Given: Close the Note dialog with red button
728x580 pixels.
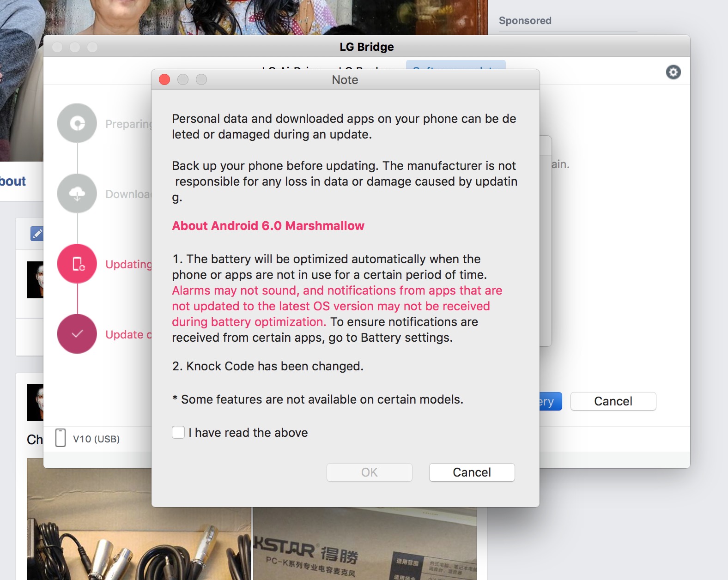Looking at the screenshot, I should [164, 79].
